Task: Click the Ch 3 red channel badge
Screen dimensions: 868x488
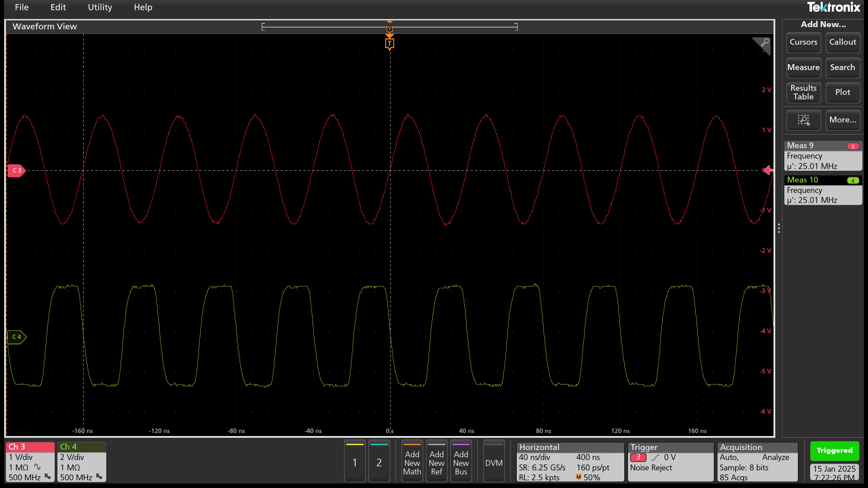Action: [30, 462]
